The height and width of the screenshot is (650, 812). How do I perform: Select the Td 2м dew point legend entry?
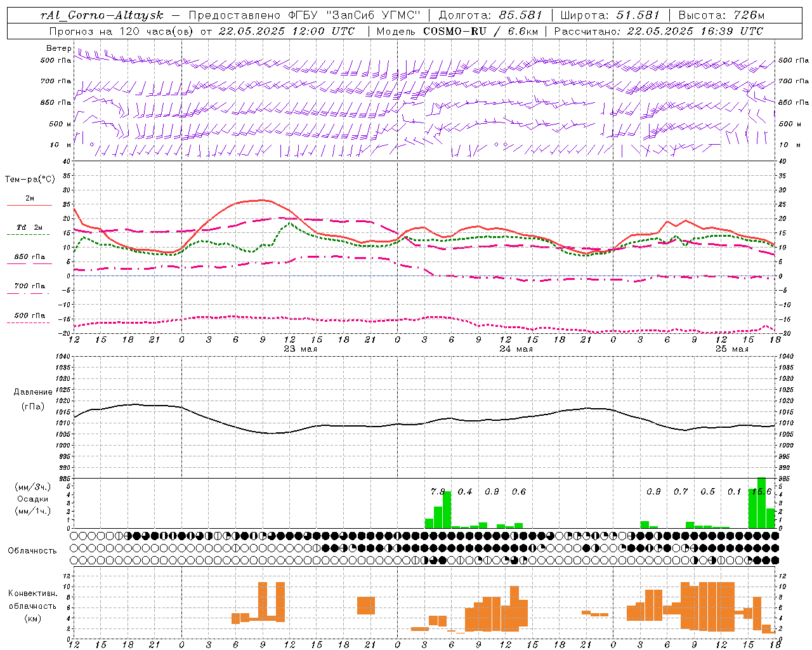pos(30,227)
